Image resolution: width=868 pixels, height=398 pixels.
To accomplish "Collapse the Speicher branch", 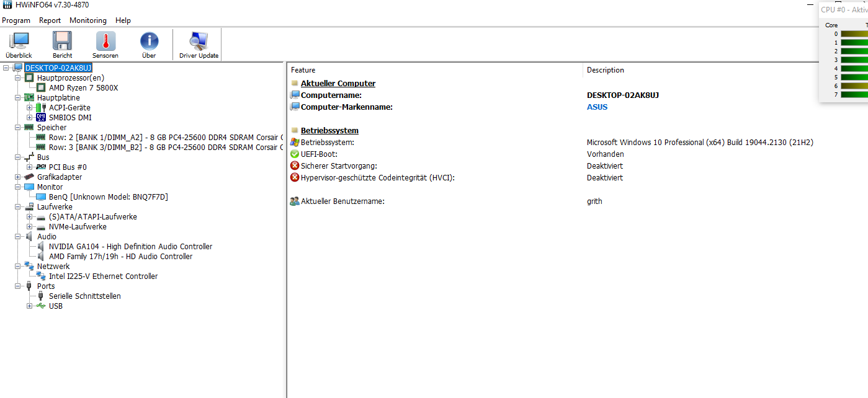I will (18, 127).
